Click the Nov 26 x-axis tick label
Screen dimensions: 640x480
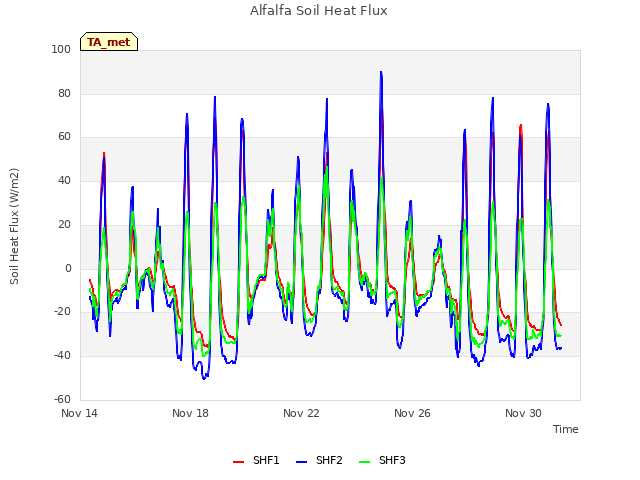(412, 413)
